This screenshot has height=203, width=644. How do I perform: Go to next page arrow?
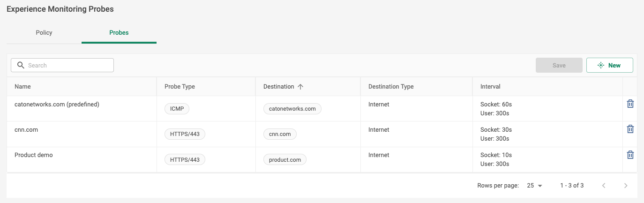(x=626, y=186)
